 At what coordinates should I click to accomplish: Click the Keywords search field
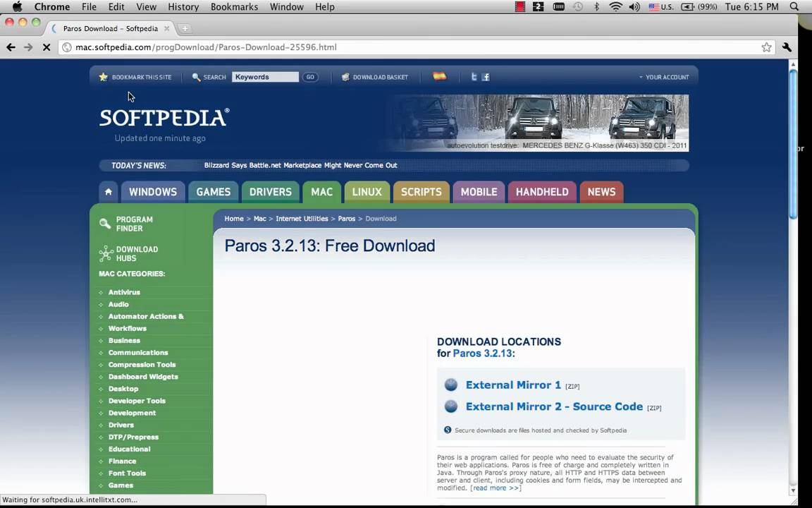[x=265, y=77]
